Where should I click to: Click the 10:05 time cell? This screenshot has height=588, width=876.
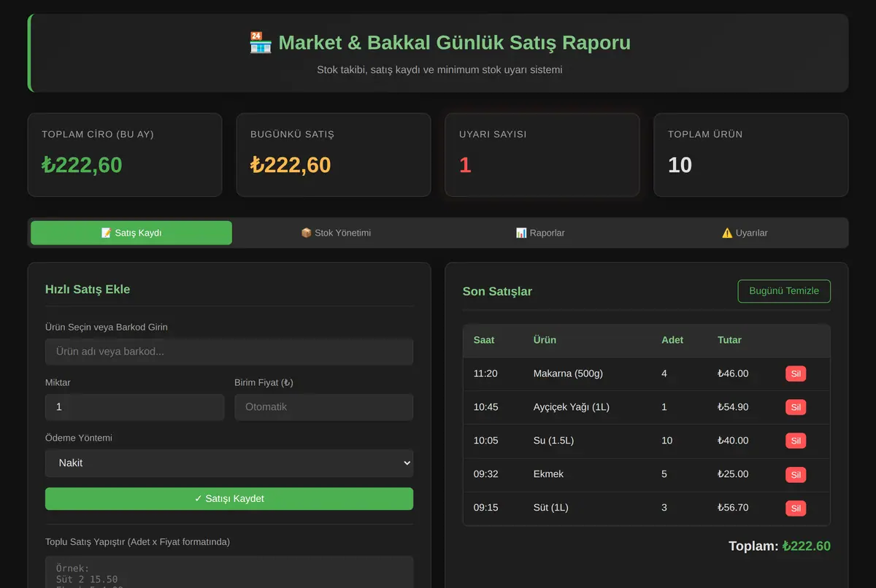coord(485,441)
